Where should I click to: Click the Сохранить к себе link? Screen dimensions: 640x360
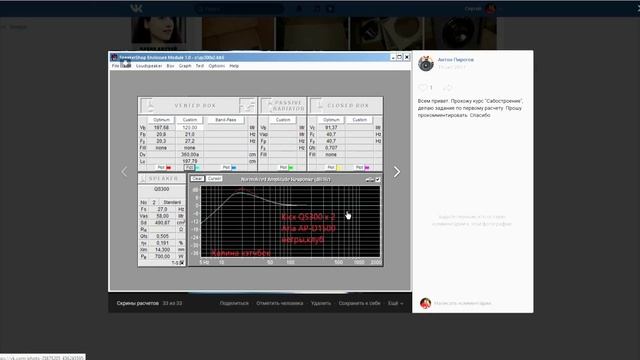[359, 303]
